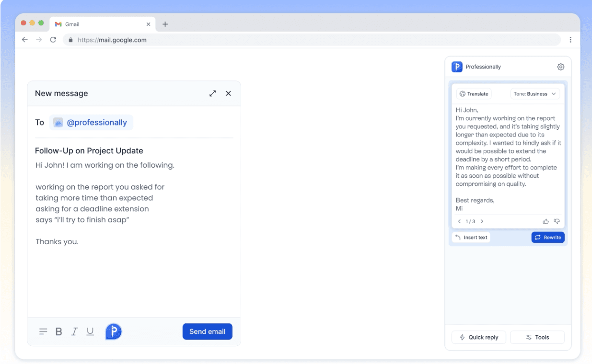This screenshot has height=364, width=592.
Task: Click the 'asking for a deadline extension' line
Action: [93, 209]
